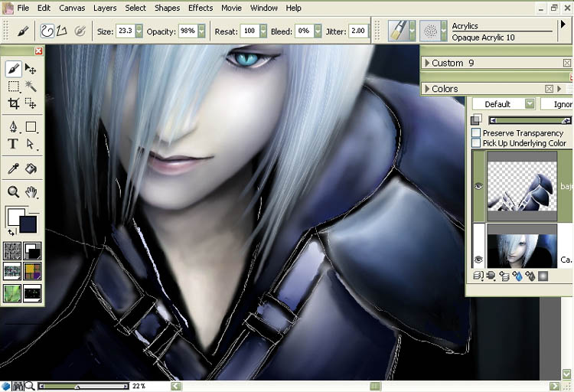Select the Crop tool

tap(14, 103)
